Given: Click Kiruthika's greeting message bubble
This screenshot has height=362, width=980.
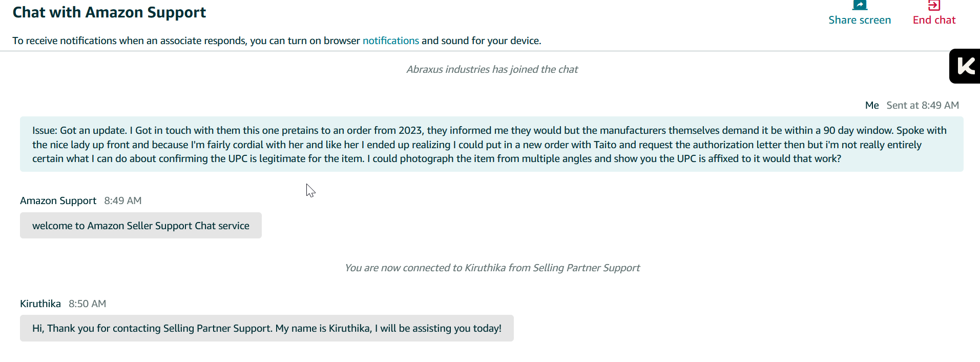Looking at the screenshot, I should pos(266,328).
